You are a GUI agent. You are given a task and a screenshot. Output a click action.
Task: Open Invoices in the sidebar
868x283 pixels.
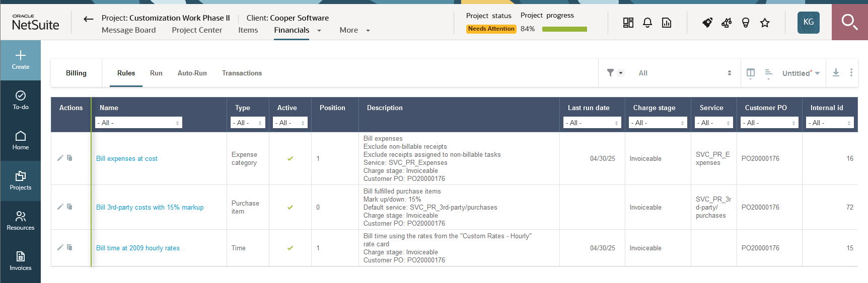tap(21, 261)
